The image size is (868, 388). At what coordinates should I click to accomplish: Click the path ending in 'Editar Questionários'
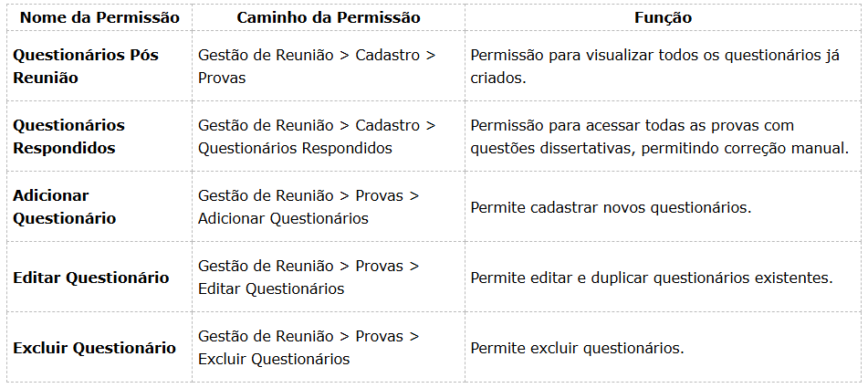tap(308, 278)
